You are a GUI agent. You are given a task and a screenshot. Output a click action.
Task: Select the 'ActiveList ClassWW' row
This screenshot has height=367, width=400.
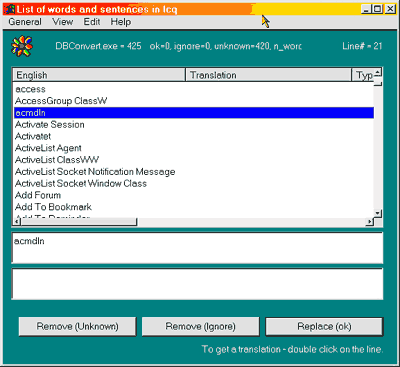click(194, 159)
